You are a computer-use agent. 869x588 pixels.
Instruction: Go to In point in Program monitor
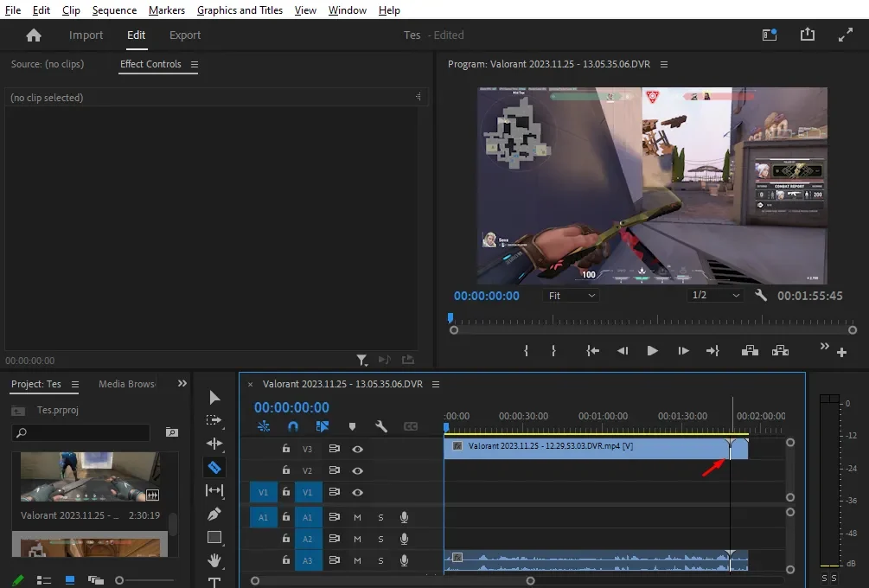coord(592,351)
